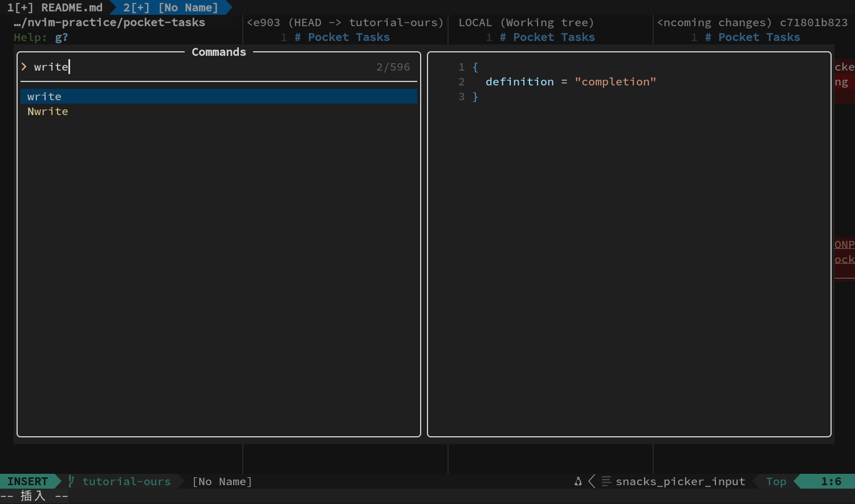Select the 'write' command in results list
Screen dimensions: 855x504
(x=219, y=96)
